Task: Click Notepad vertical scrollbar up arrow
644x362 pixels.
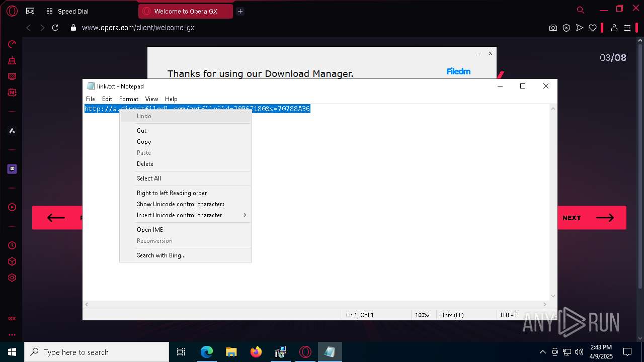Action: click(x=553, y=109)
